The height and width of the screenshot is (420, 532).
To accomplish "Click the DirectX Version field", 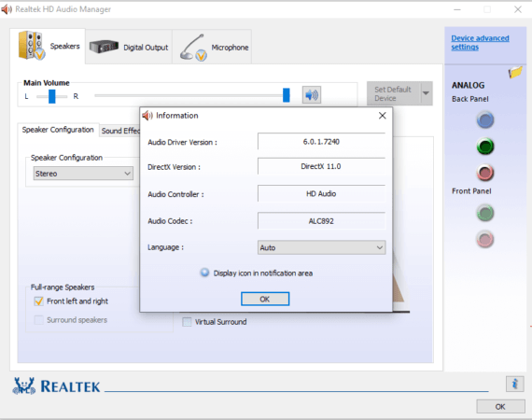I will click(321, 166).
